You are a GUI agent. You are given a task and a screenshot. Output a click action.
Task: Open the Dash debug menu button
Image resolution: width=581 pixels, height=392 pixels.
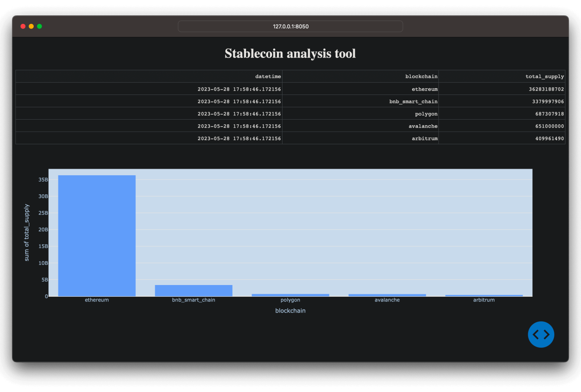[541, 335]
